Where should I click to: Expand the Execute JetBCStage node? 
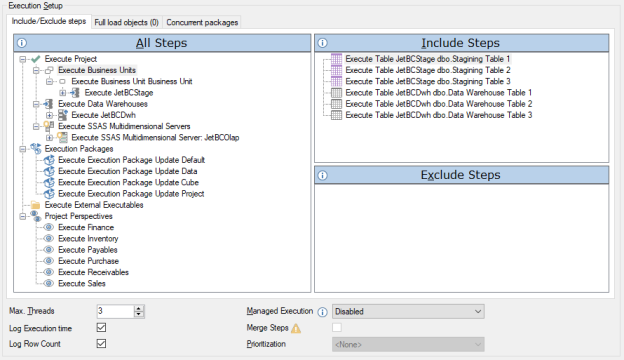[62, 93]
